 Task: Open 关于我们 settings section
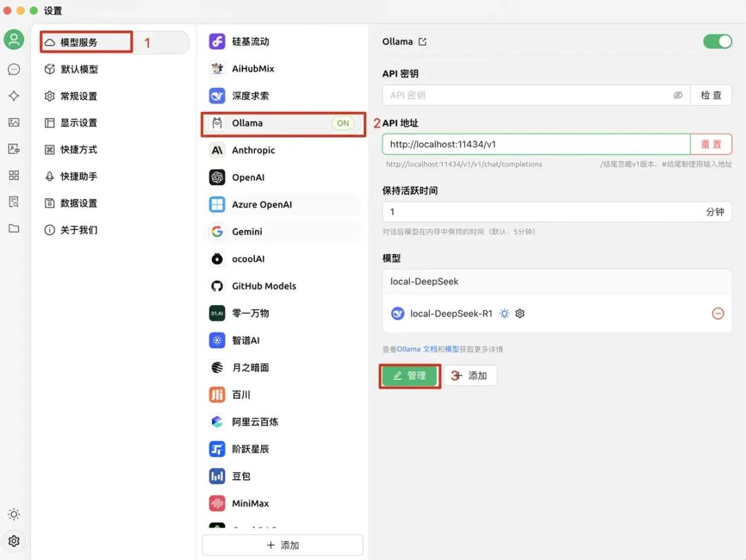113,230
